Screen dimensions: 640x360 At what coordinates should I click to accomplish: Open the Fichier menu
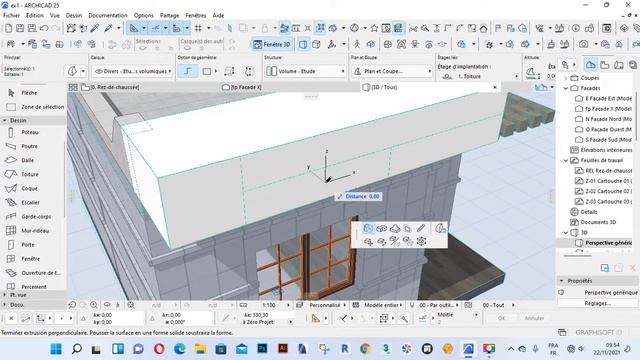[11, 16]
